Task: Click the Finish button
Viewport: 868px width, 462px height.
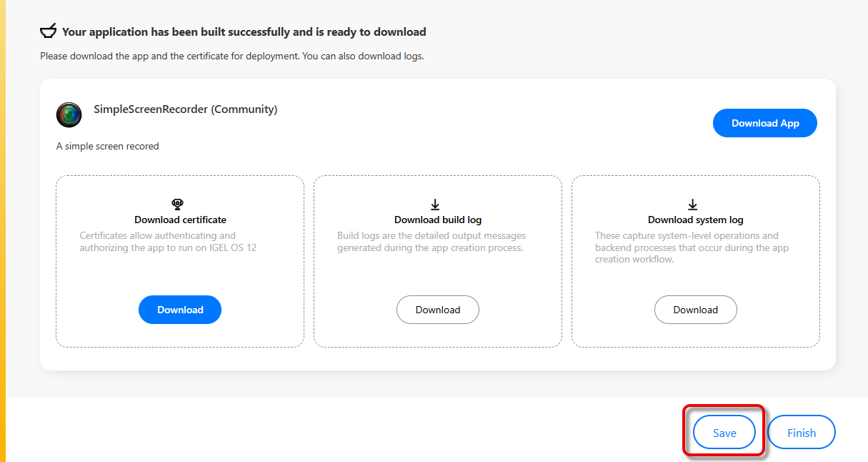Action: (x=801, y=433)
